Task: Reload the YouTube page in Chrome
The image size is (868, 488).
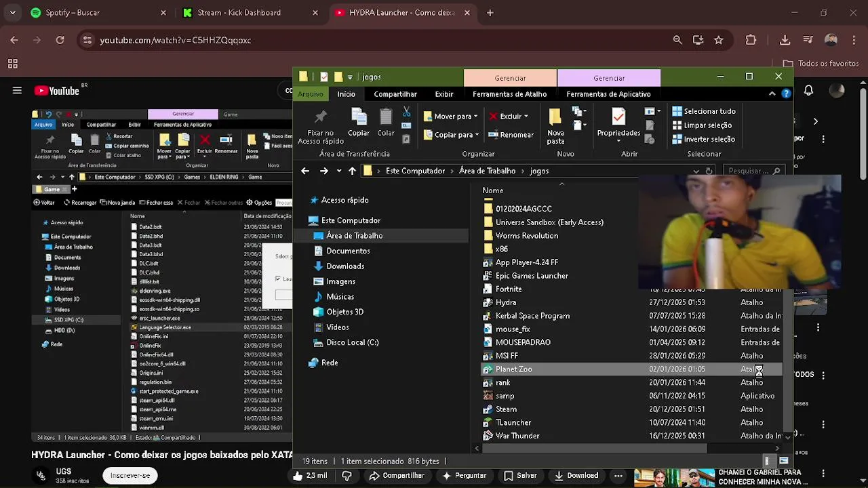Action: coord(60,40)
